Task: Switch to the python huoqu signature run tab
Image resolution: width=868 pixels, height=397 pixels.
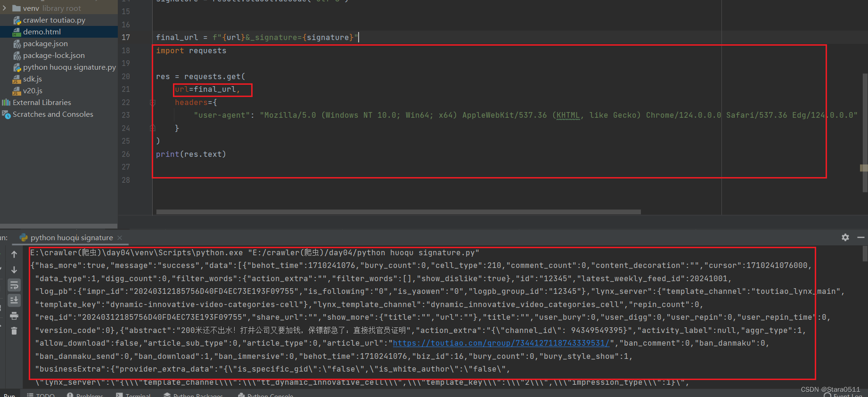Action: tap(72, 237)
